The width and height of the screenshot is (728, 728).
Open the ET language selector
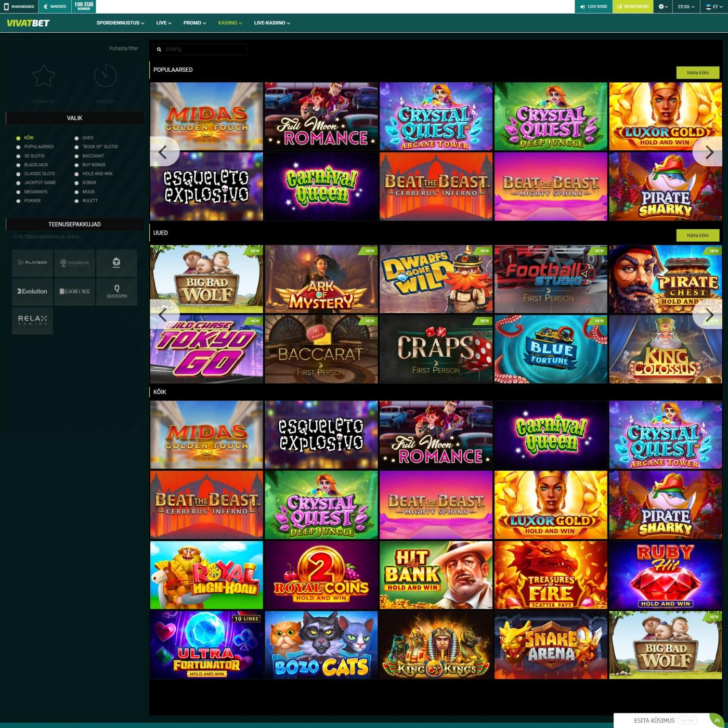click(714, 7)
